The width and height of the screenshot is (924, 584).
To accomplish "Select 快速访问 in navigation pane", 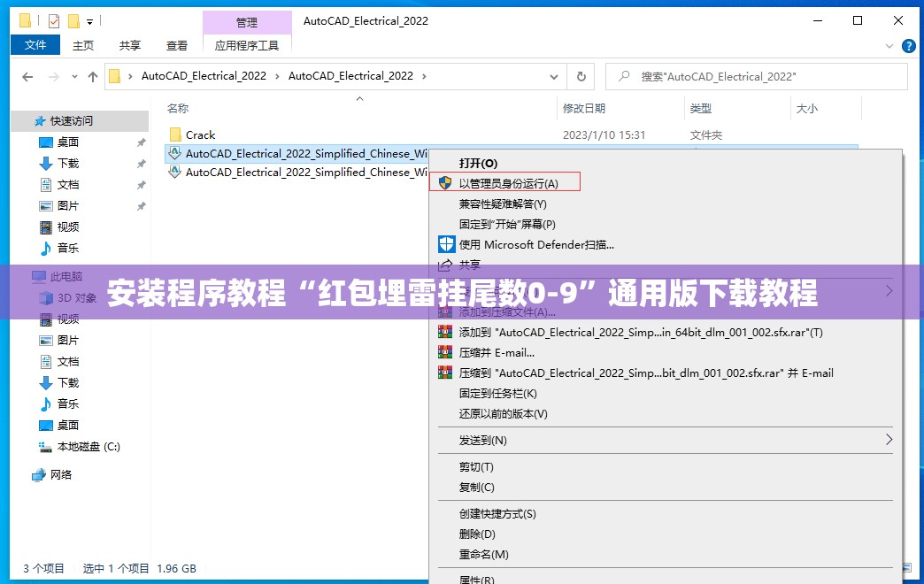I will [x=72, y=121].
